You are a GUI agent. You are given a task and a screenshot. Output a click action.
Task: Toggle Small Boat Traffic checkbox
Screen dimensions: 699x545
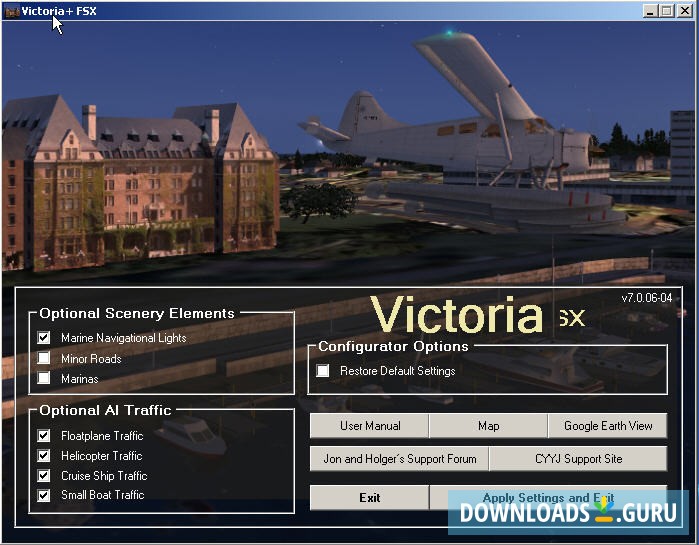(x=44, y=495)
